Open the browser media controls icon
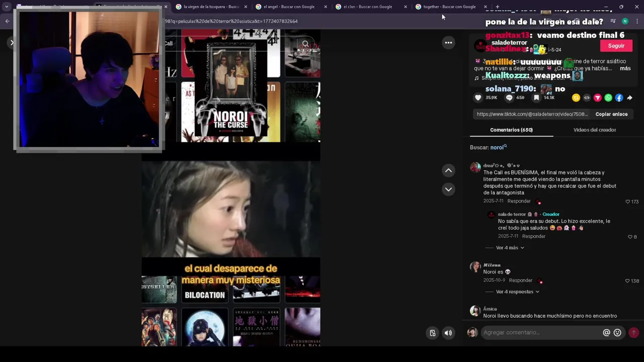This screenshot has height=362, width=644. tap(613, 21)
